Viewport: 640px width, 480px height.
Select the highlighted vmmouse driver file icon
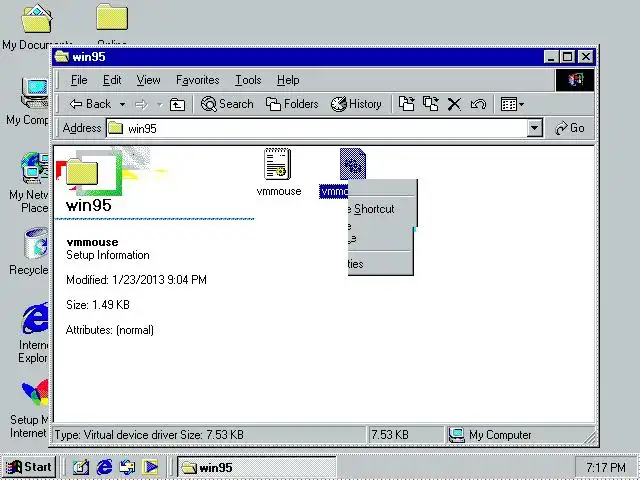click(353, 164)
